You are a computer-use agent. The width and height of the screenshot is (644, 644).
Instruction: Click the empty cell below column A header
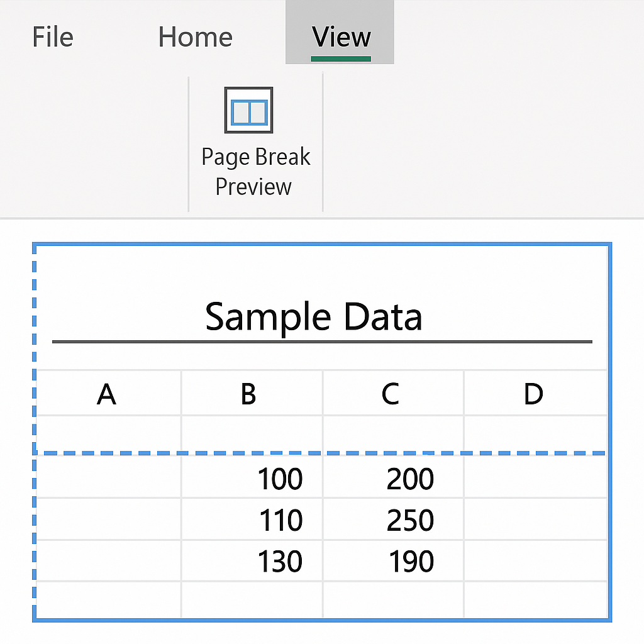(x=108, y=434)
